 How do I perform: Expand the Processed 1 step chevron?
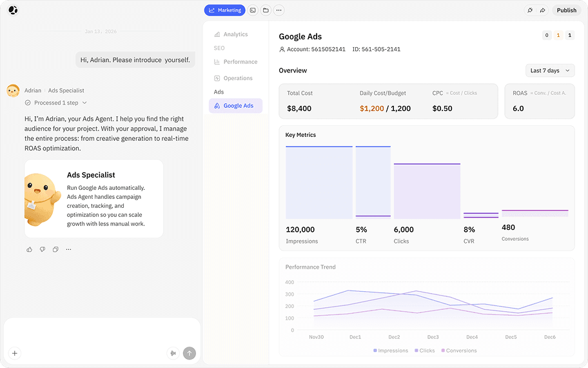(x=84, y=103)
